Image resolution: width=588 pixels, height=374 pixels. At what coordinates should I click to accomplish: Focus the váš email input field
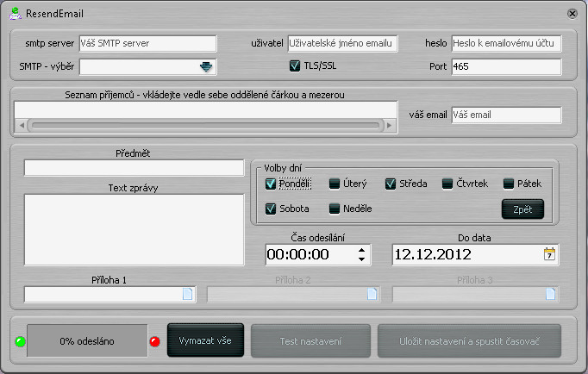(506, 115)
